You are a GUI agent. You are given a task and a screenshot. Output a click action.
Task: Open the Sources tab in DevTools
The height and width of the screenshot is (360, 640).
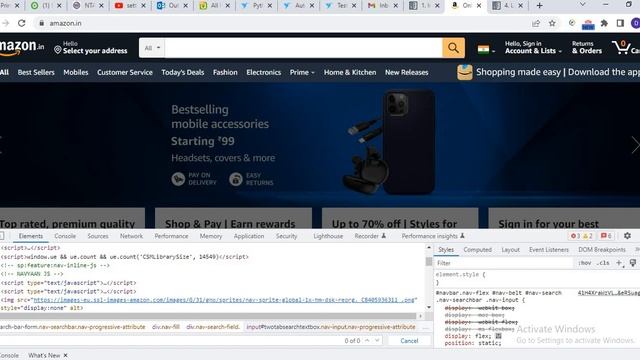[x=98, y=236]
